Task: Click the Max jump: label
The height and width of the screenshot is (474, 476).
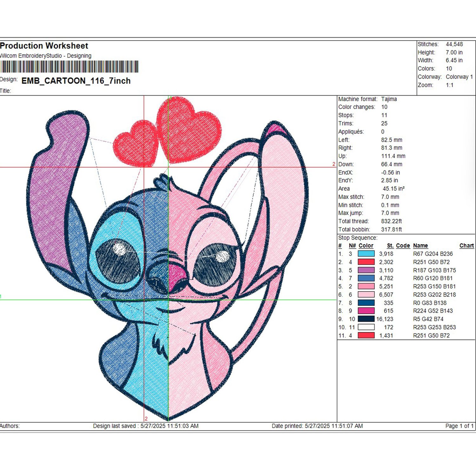Action: click(351, 213)
